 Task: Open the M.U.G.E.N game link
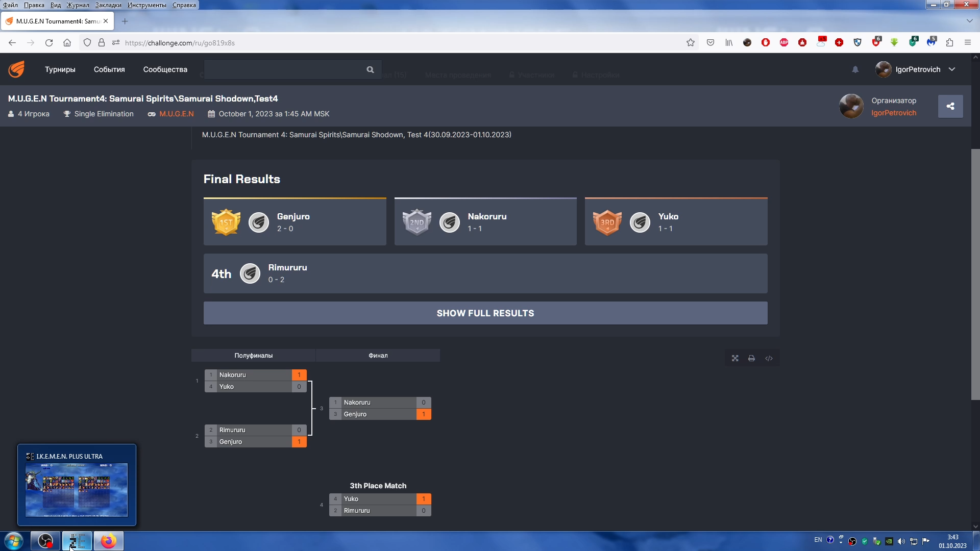click(x=177, y=114)
